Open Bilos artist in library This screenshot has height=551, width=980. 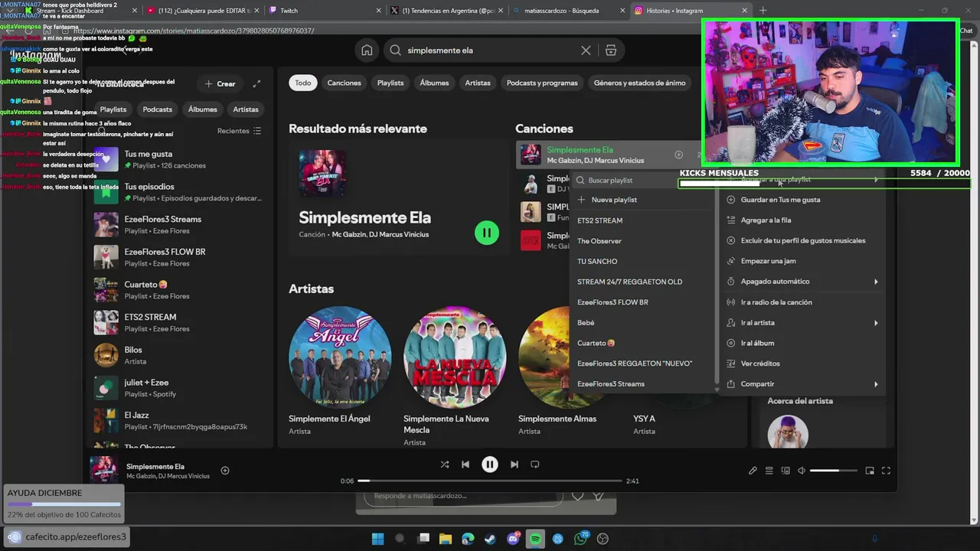[x=180, y=355]
